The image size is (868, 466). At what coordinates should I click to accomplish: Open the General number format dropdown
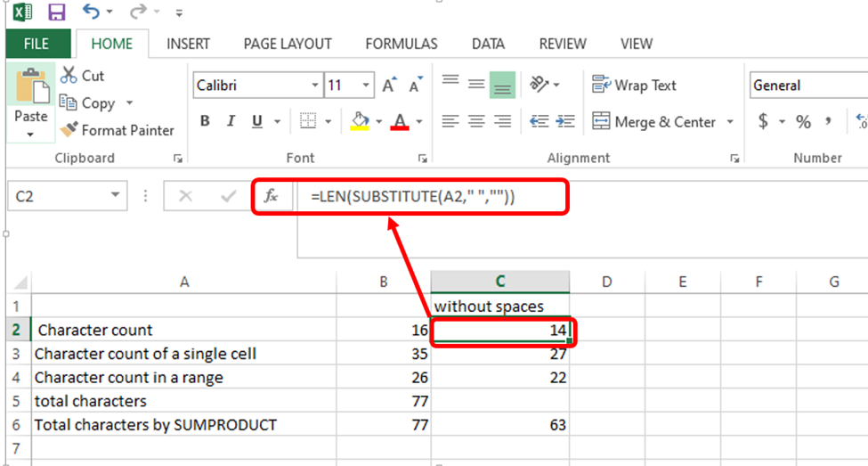(808, 86)
